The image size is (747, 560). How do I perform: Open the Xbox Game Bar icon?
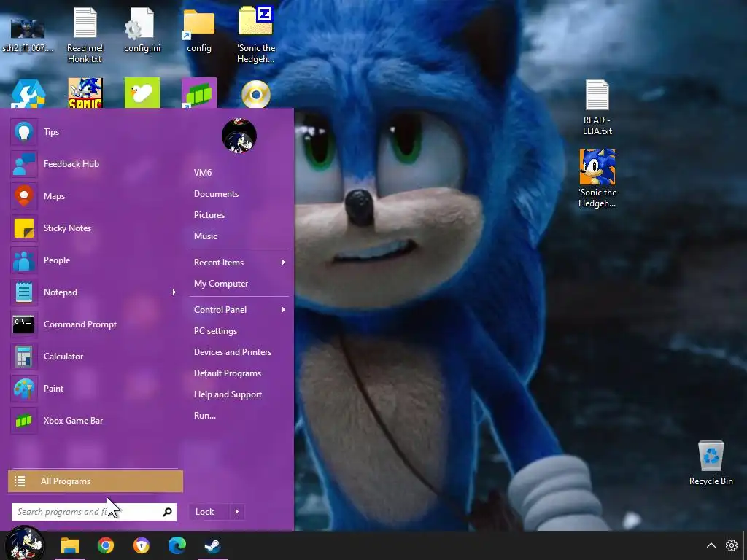point(24,421)
